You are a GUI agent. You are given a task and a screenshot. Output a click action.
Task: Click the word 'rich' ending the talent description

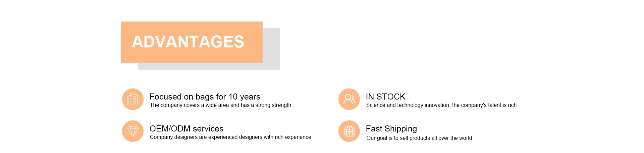coord(512,105)
